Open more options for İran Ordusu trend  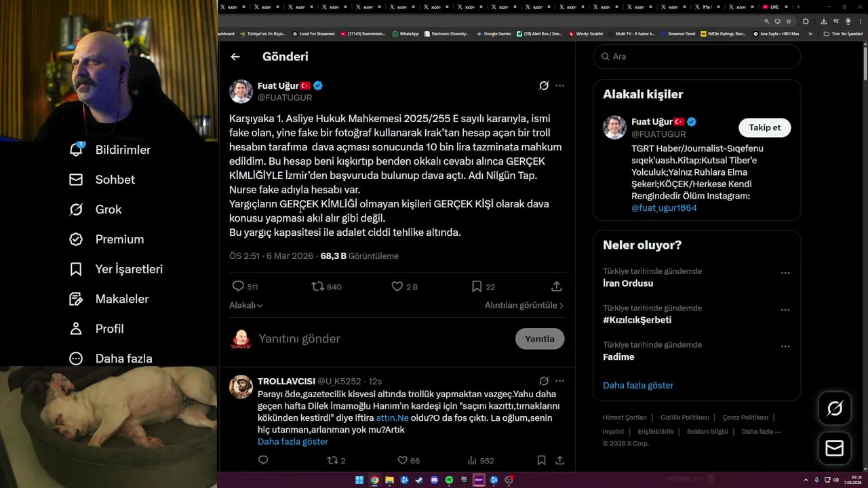coord(785,273)
